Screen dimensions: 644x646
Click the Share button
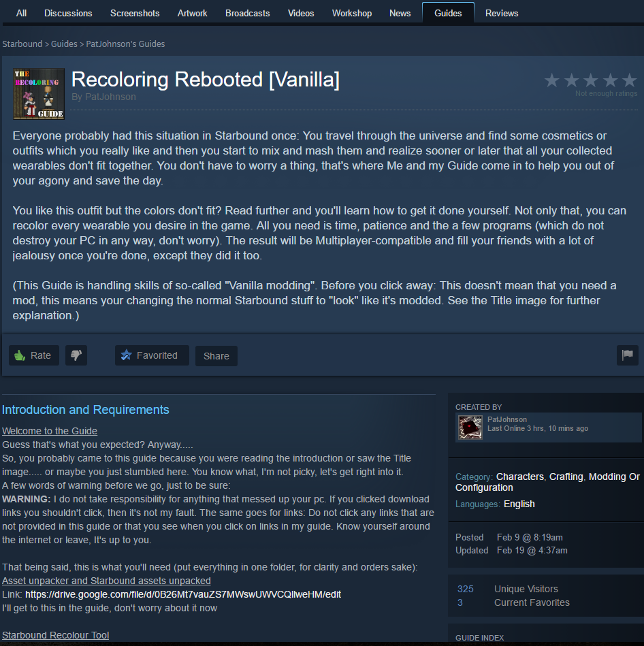(216, 356)
